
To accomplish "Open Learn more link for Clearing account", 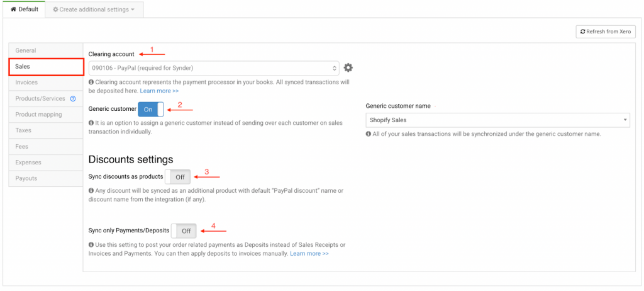I will (x=159, y=91).
